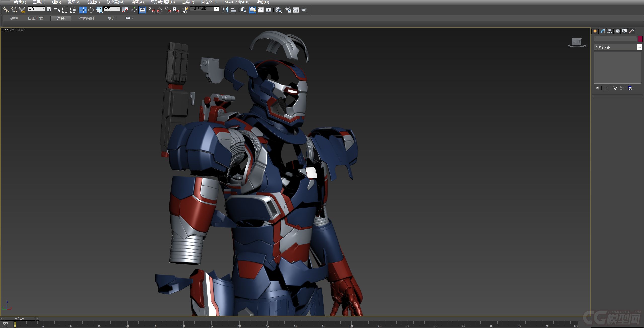Image resolution: width=644 pixels, height=328 pixels.
Task: Select the Select Object tool
Action: tap(49, 10)
